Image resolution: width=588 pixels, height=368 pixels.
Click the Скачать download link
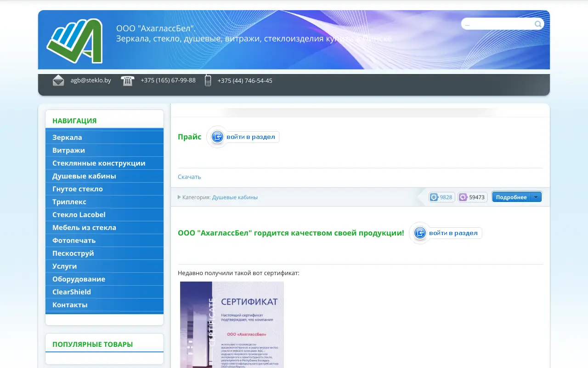coord(189,177)
